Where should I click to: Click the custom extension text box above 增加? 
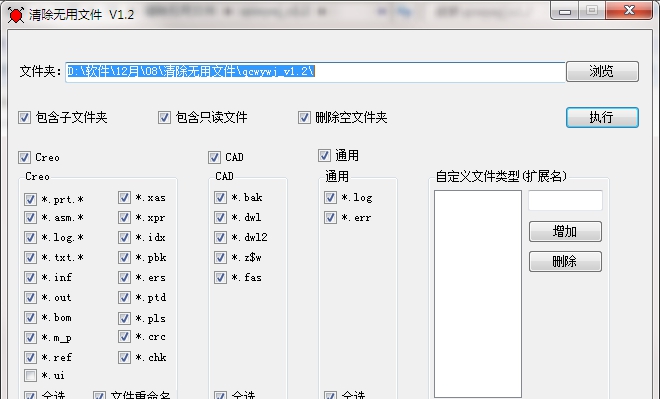565,200
